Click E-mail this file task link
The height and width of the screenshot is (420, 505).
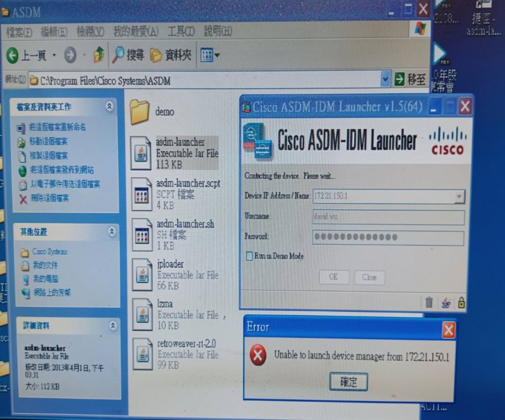(x=65, y=184)
